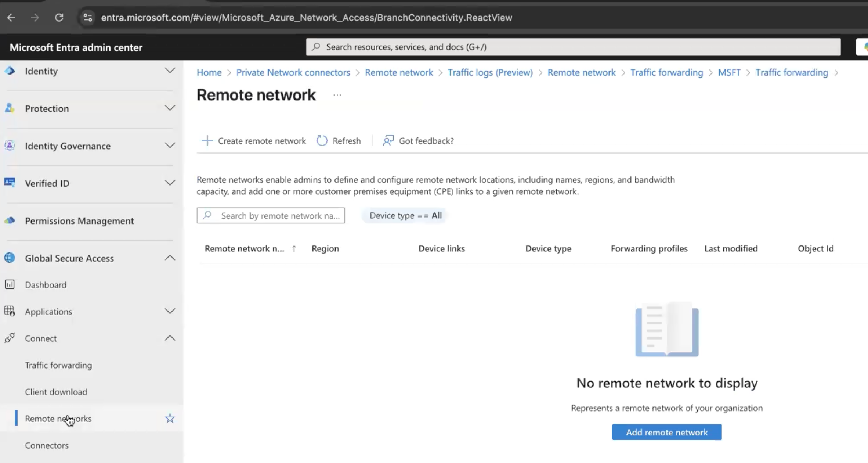Open Traffic forwarding in the sidebar

pos(58,365)
